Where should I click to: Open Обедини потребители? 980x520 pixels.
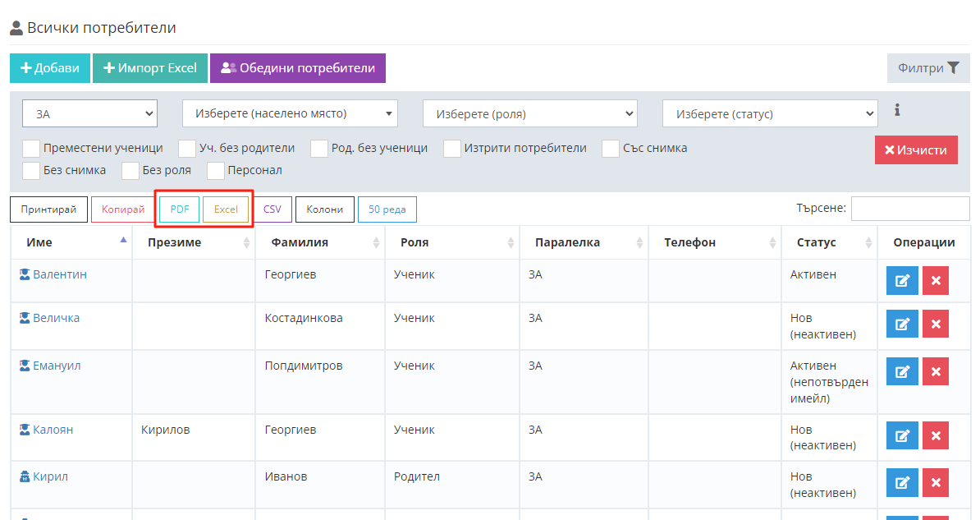pos(297,68)
